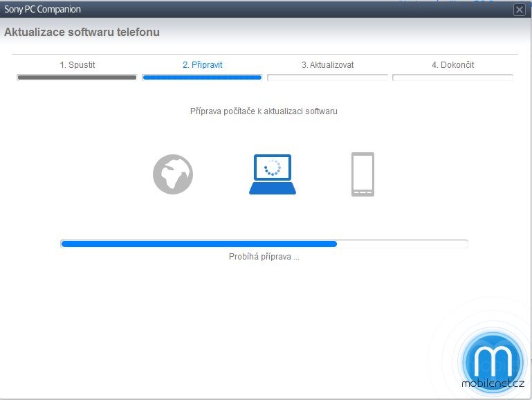The height and width of the screenshot is (400, 532).
Task: Click the blue Připravit step bar
Action: 202,78
